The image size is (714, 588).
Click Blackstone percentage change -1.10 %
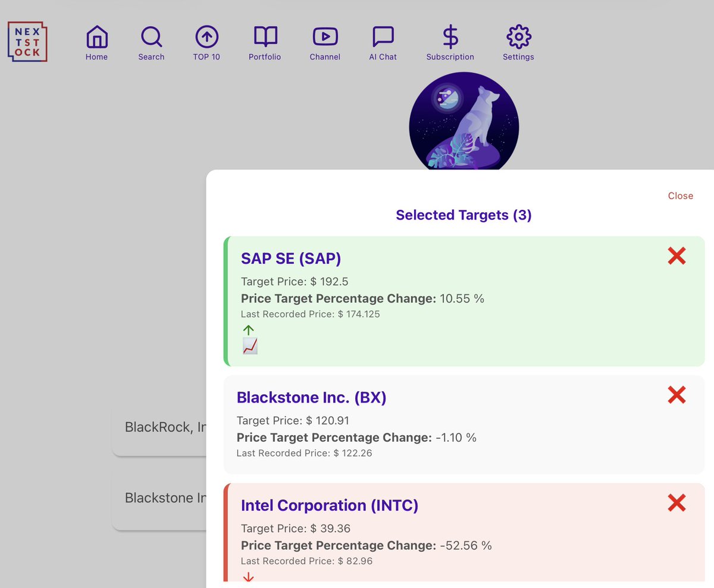(x=356, y=438)
